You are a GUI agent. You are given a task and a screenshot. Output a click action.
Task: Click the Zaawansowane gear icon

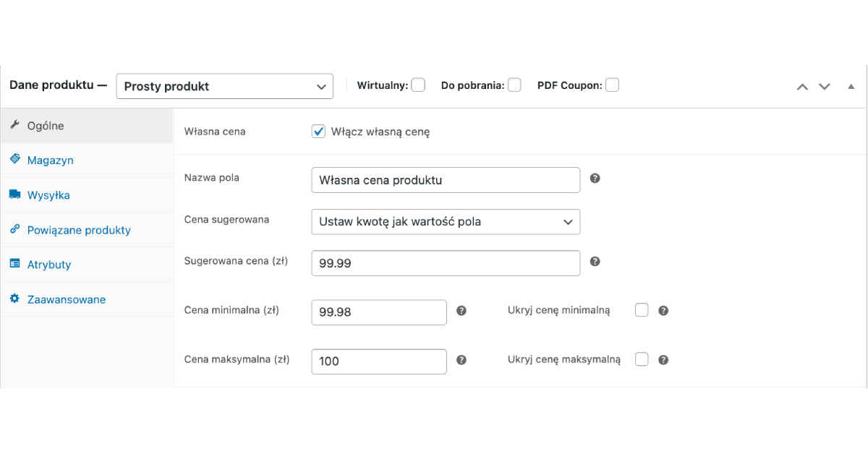click(14, 299)
